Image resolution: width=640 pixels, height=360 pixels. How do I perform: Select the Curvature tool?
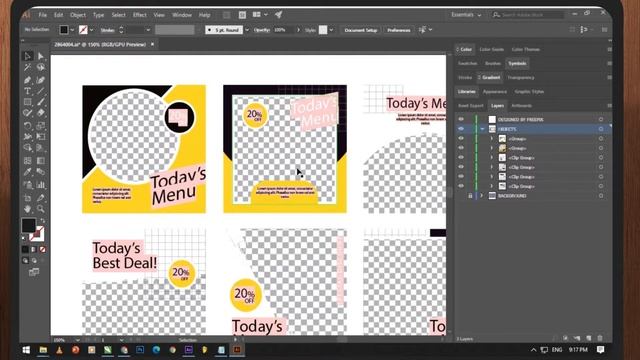coord(41,80)
